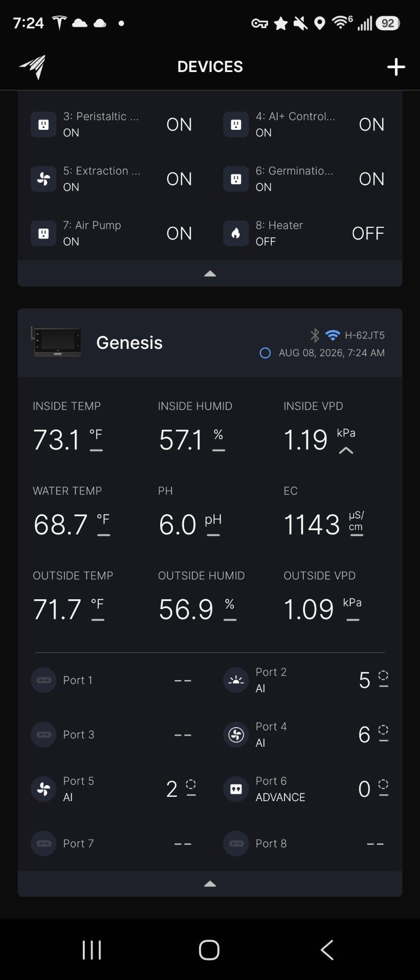420x980 pixels.
Task: Expand the Inside VPD trend chevron
Action: coord(346,450)
